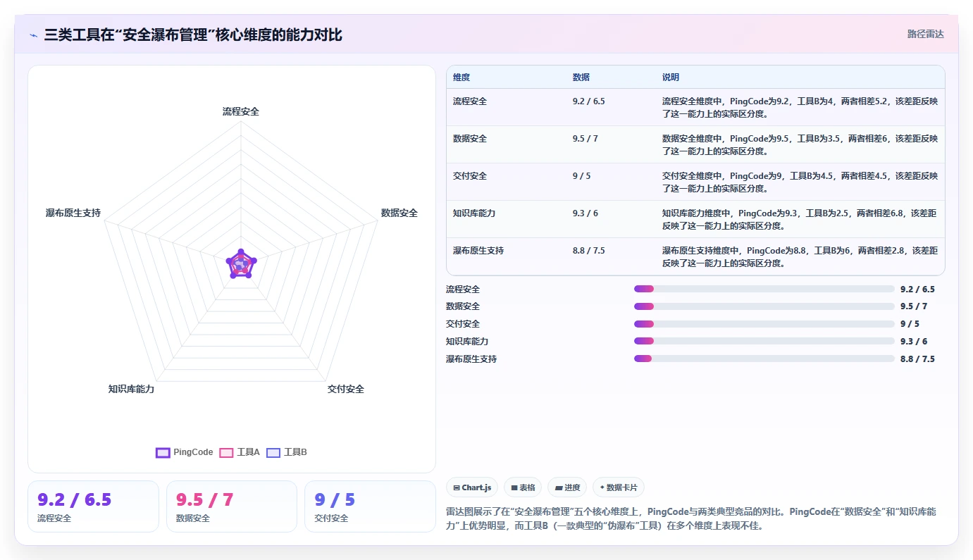Click the 瀑布原生支持 progress bar
This screenshot has width=973, height=560.
pos(764,359)
